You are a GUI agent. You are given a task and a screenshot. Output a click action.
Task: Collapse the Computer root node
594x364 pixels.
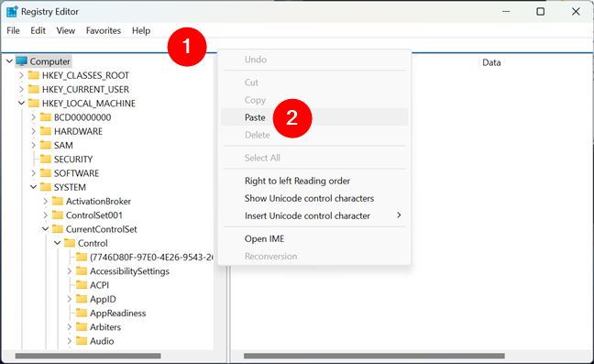(9, 61)
